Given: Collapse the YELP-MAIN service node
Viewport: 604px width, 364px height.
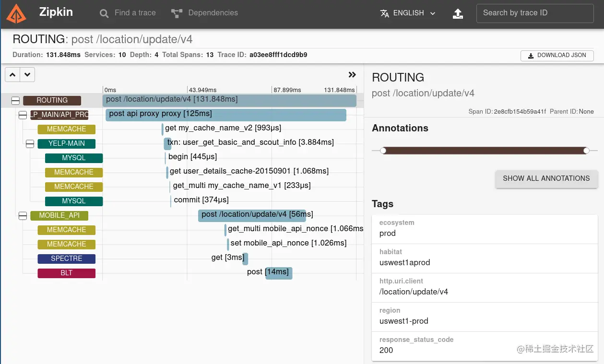Looking at the screenshot, I should pyautogui.click(x=30, y=143).
